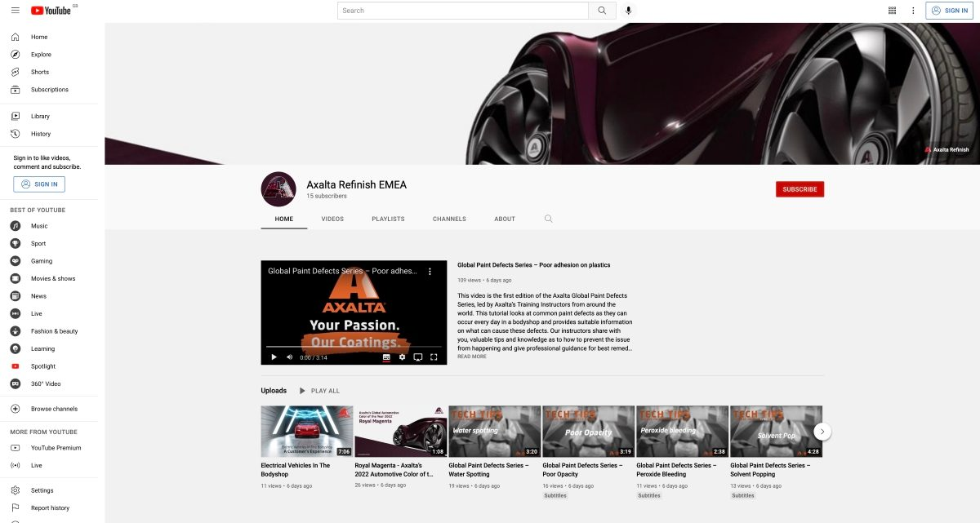
Task: Click the search magnifier button
Action: (602, 11)
